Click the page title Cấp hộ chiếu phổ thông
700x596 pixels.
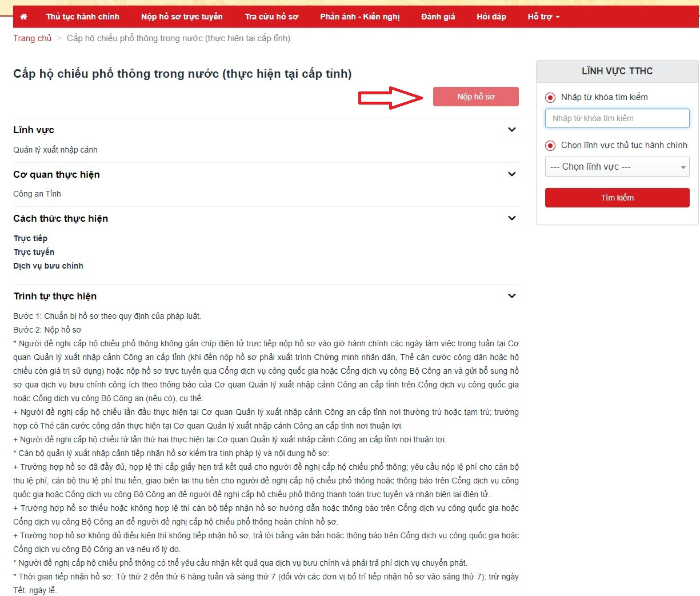(182, 74)
